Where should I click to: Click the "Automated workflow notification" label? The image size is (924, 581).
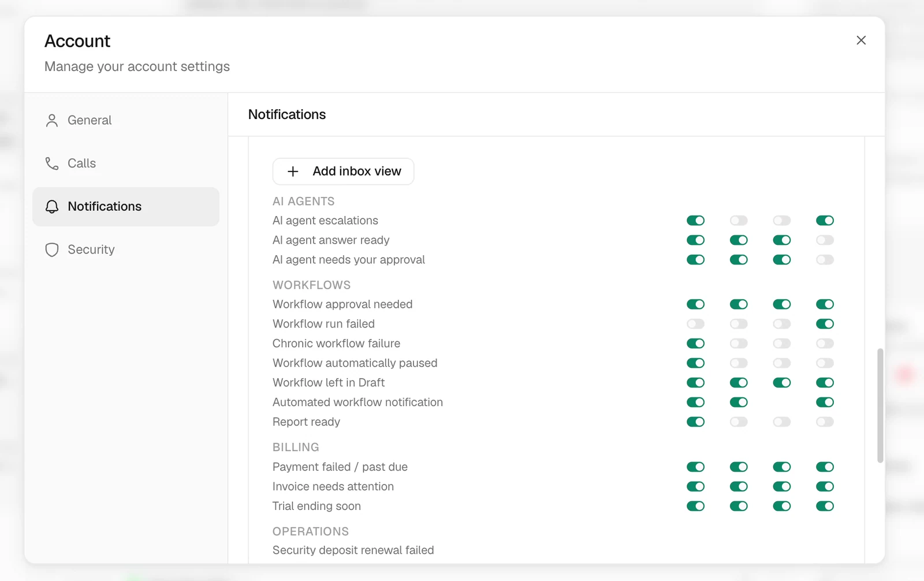[x=357, y=403]
